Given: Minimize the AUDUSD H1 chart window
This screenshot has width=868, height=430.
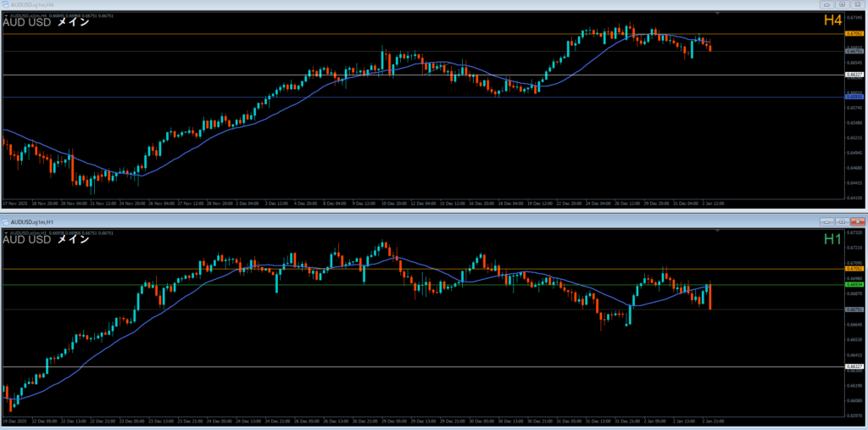Looking at the screenshot, I should [828, 221].
